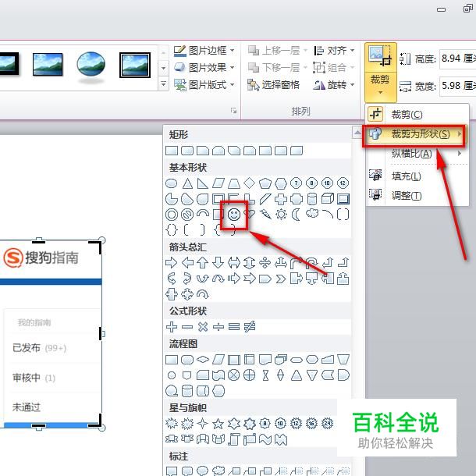Open the Picture Border (图片边框) dropdown
476x476 pixels.
(204, 51)
